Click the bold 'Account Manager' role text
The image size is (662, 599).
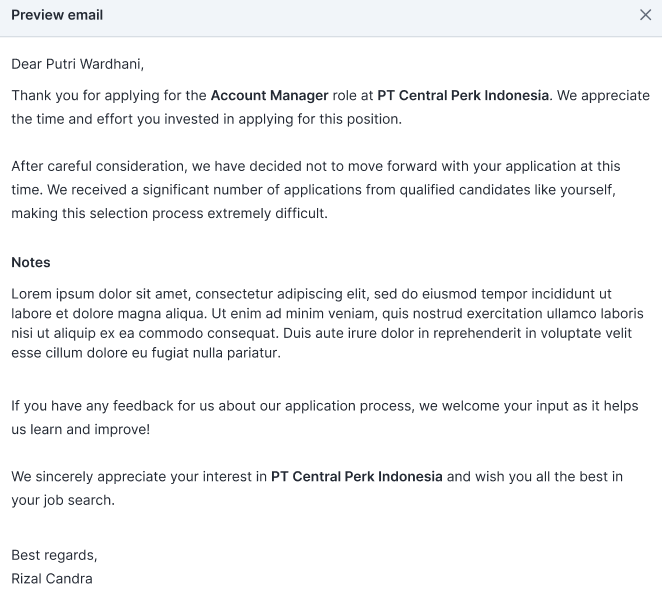(x=269, y=96)
